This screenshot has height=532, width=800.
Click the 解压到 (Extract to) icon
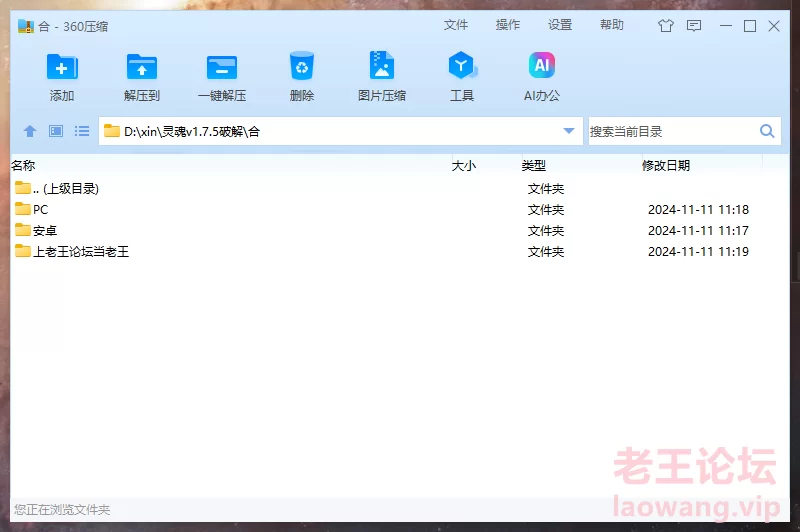point(142,66)
